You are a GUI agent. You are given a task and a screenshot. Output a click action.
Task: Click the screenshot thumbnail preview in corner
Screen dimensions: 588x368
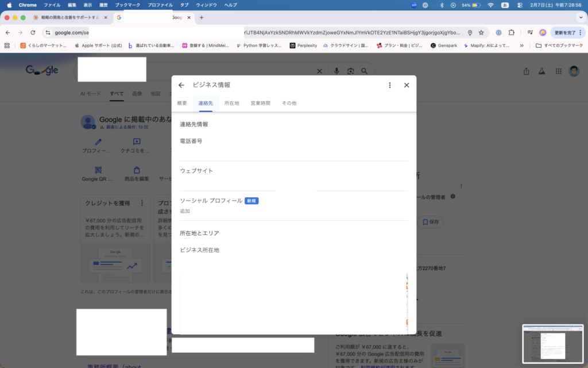(x=553, y=344)
